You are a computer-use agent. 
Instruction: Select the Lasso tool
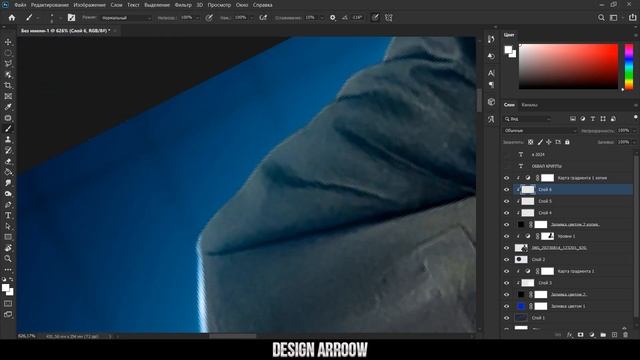pyautogui.click(x=8, y=64)
